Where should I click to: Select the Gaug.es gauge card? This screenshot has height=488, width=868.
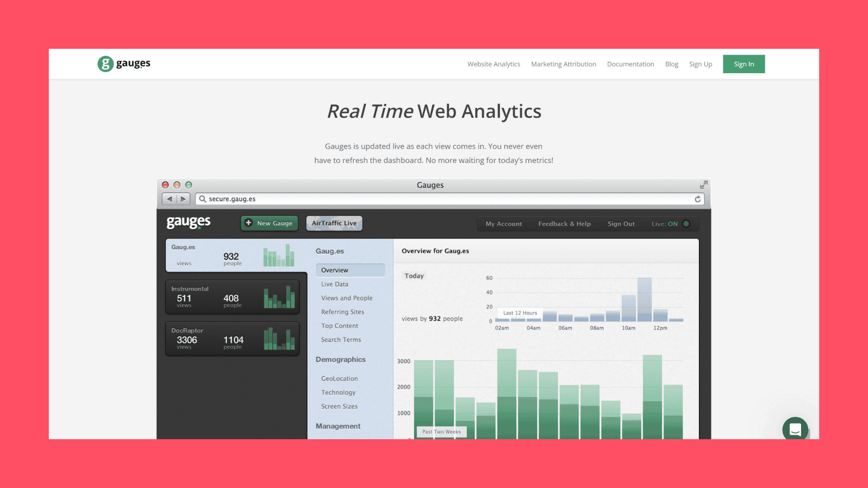pos(236,255)
